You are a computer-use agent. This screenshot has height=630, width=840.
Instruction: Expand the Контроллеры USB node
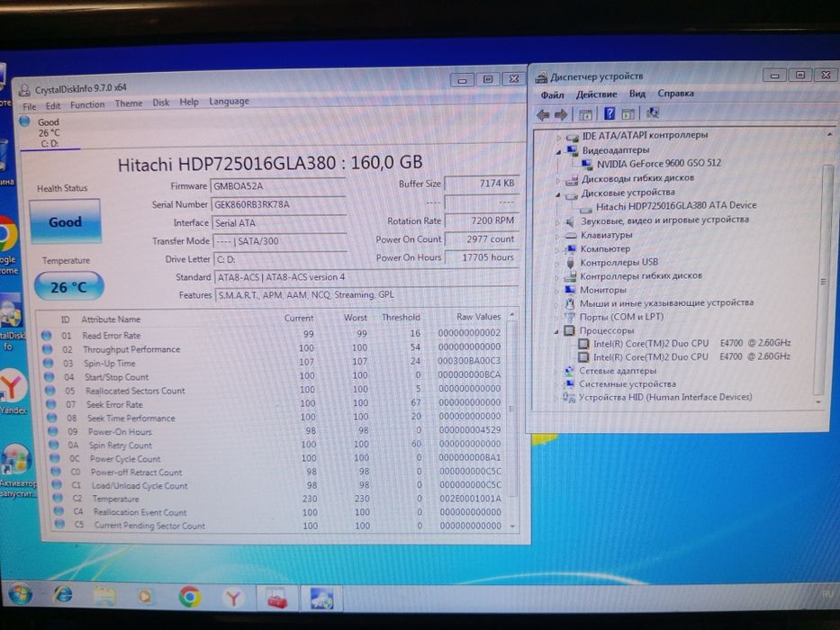pyautogui.click(x=557, y=263)
